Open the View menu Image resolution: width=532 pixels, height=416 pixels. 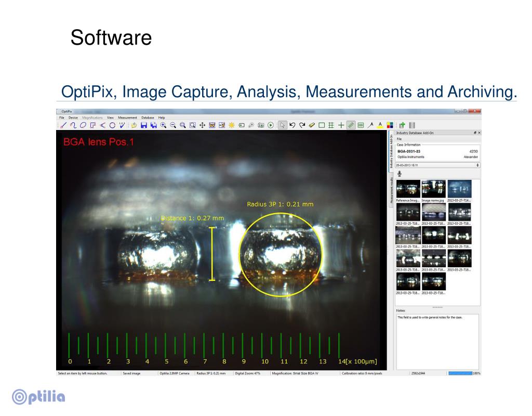pos(110,118)
